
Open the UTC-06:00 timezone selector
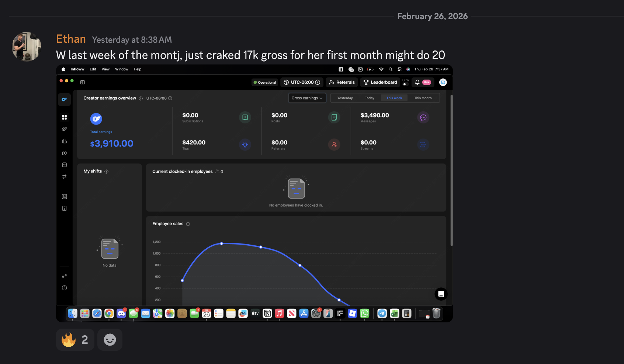pyautogui.click(x=302, y=83)
